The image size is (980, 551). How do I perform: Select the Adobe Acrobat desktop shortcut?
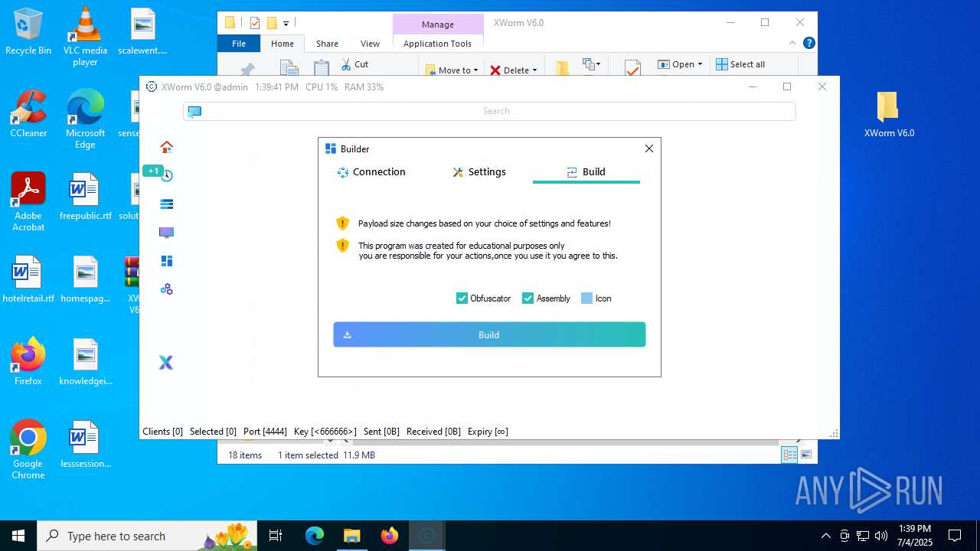[28, 202]
